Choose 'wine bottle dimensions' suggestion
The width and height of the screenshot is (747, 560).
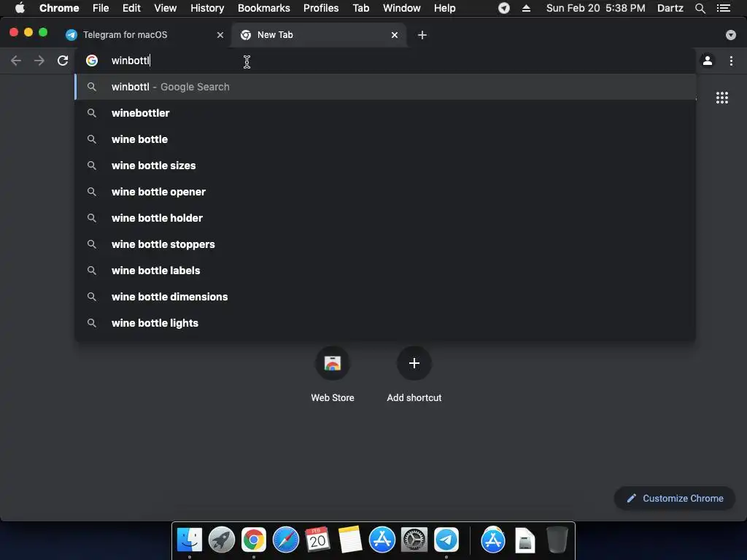385,296
